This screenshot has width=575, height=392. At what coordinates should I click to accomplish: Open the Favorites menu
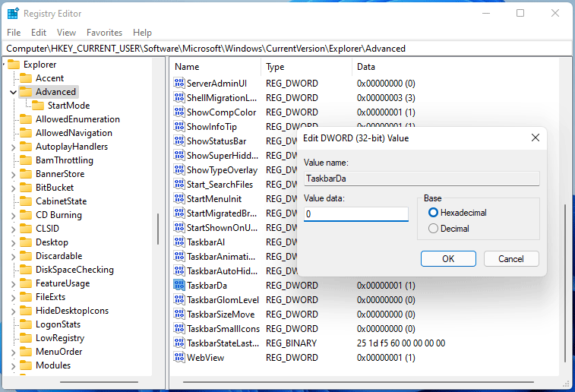(105, 33)
